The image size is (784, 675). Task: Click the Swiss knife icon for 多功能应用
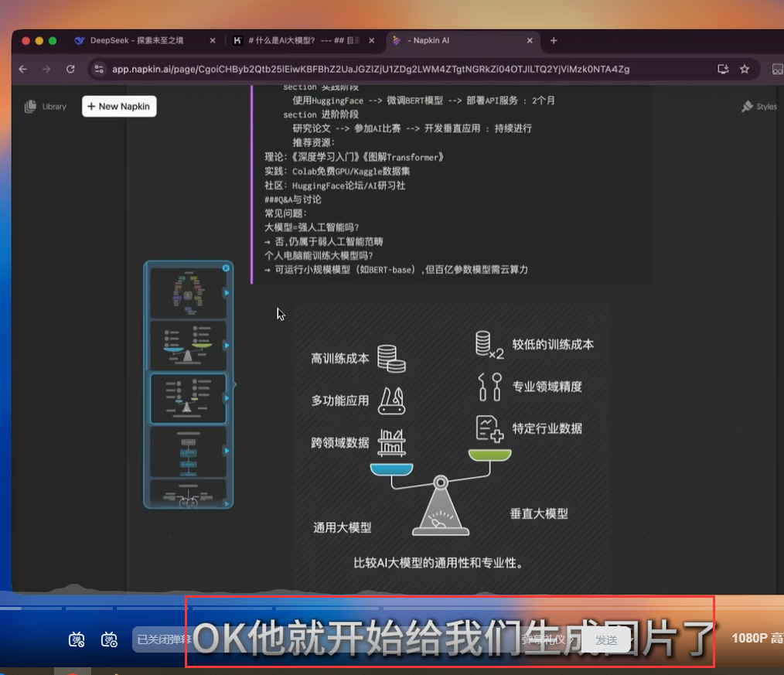[391, 401]
